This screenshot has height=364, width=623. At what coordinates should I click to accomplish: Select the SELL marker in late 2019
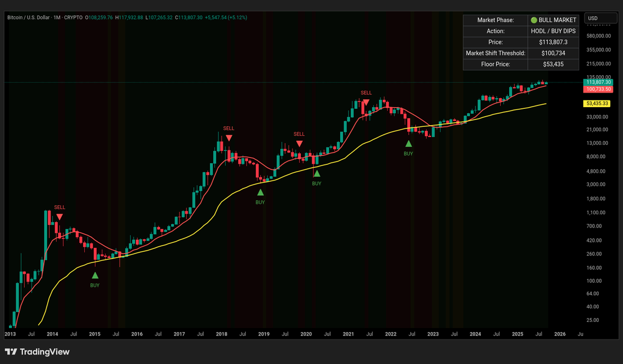[299, 144]
